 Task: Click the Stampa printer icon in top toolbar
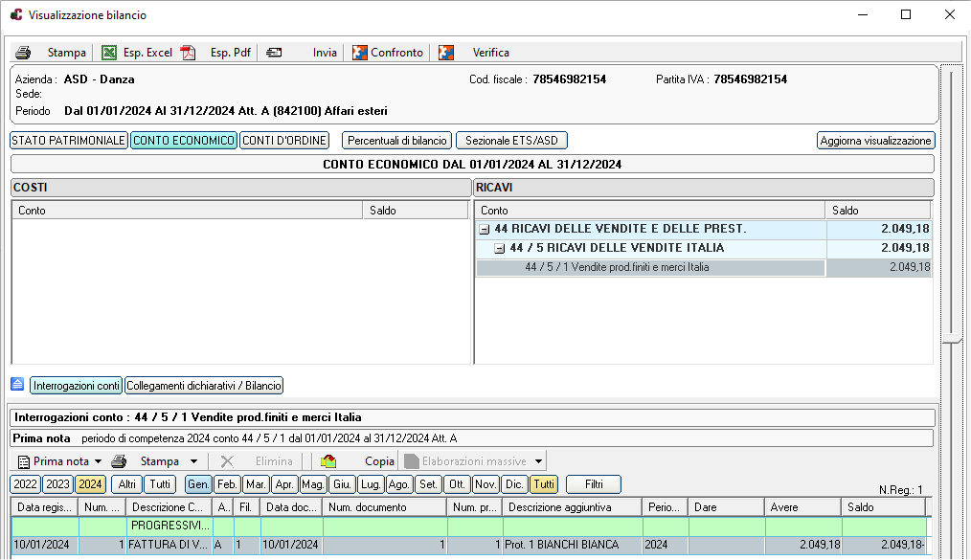(x=24, y=53)
